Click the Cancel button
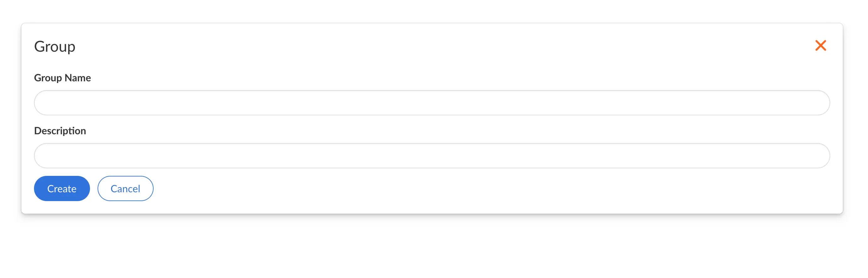868x278 pixels. point(125,188)
